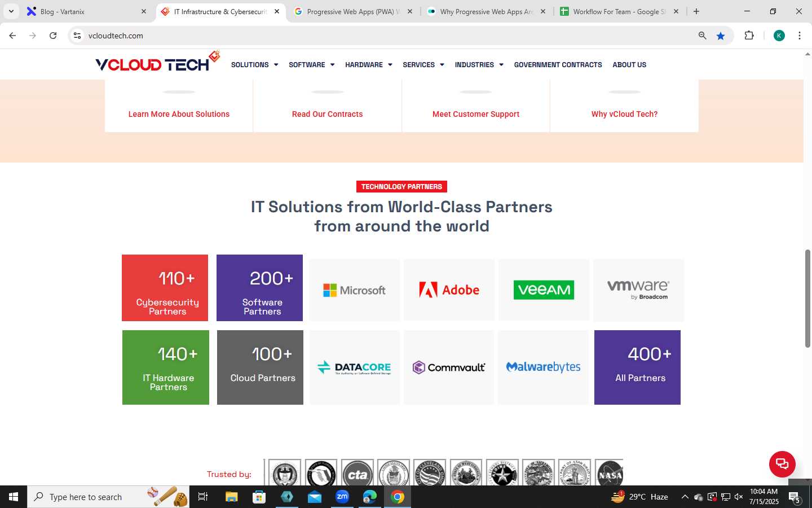Click the DataCore partner logo
812x508 pixels.
[x=354, y=367]
